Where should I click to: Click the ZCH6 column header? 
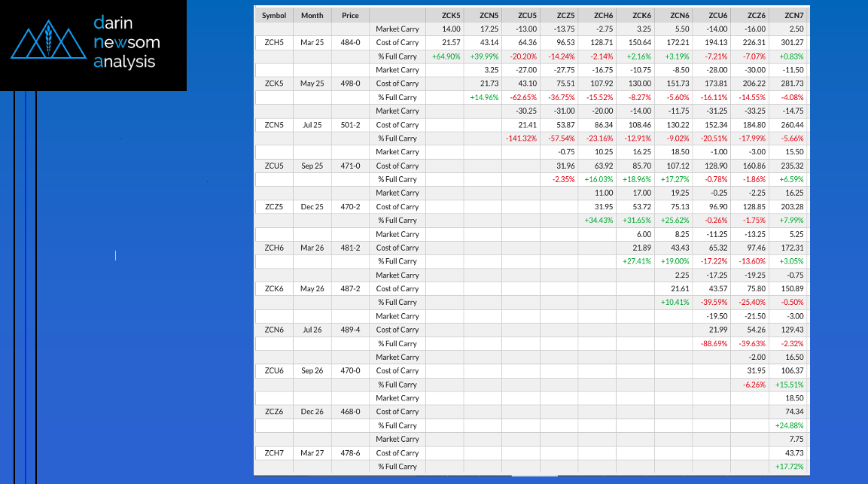point(603,15)
